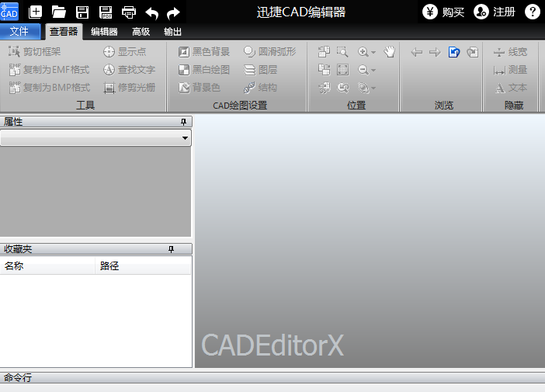This screenshot has width=545, height=392.
Task: Open the 背景色 background color picker
Action: pos(200,88)
